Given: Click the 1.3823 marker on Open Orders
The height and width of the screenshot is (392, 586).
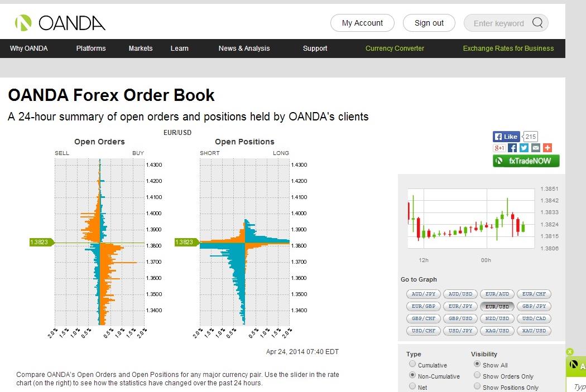Looking at the screenshot, I should point(41,243).
